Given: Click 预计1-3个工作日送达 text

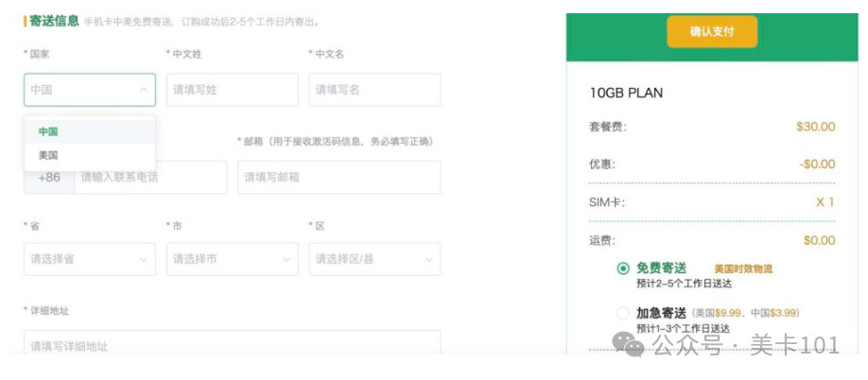Looking at the screenshot, I should 683,329.
